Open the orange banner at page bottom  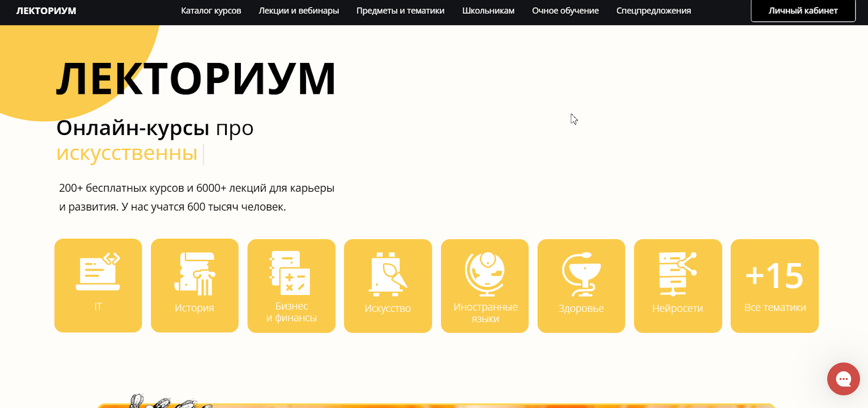(x=437, y=405)
